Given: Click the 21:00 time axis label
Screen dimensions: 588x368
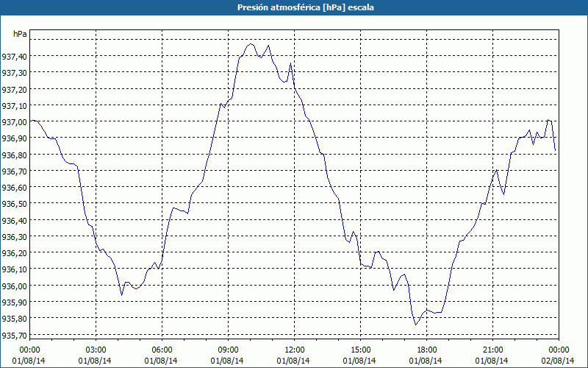Looking at the screenshot, I should tap(492, 350).
